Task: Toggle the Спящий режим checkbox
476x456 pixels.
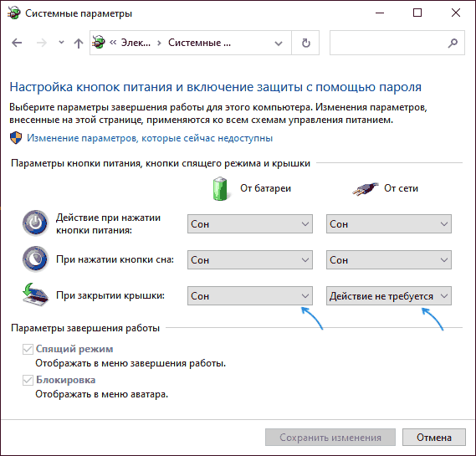Action: (28, 349)
